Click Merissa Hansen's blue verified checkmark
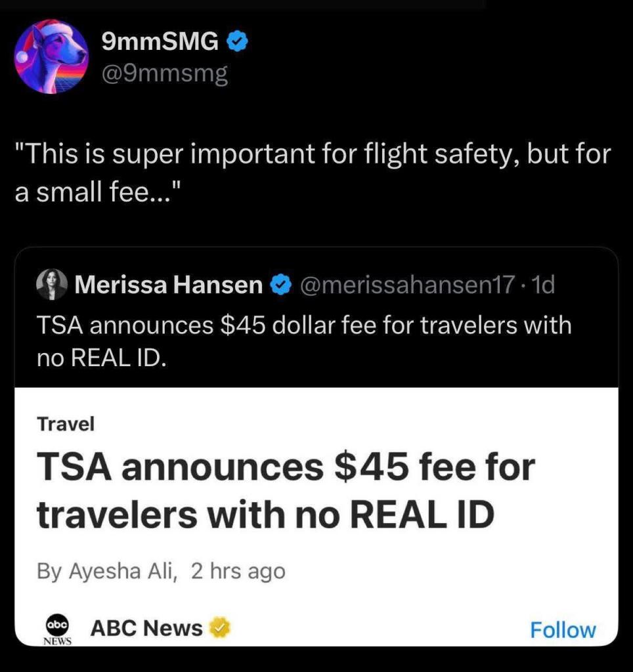This screenshot has height=672, width=633. [281, 285]
